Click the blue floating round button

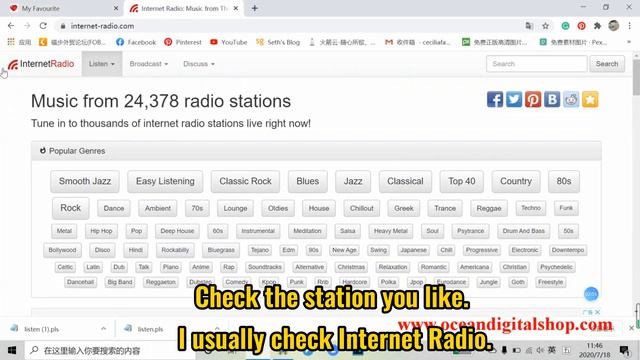point(591,294)
